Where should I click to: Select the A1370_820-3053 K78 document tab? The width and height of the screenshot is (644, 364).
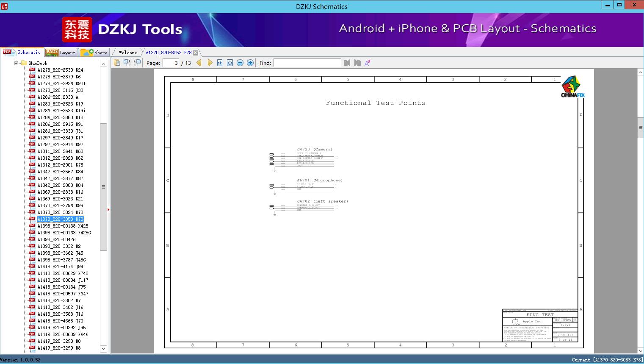(169, 53)
